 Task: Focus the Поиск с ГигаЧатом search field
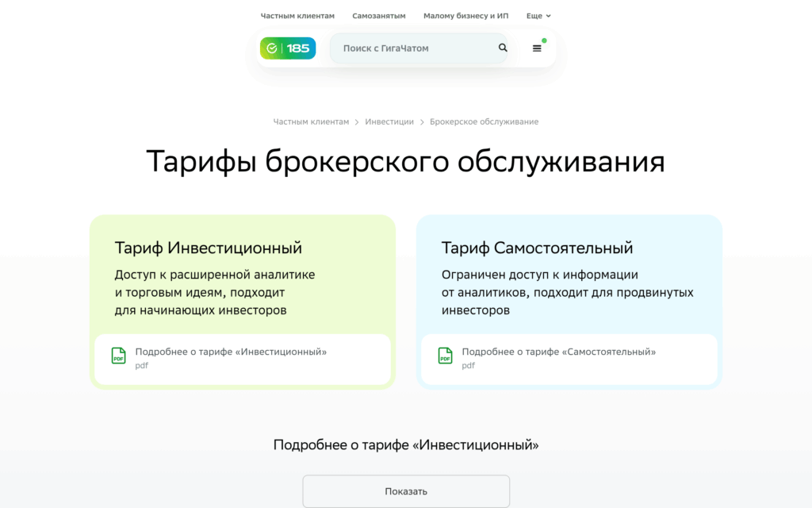(x=419, y=48)
